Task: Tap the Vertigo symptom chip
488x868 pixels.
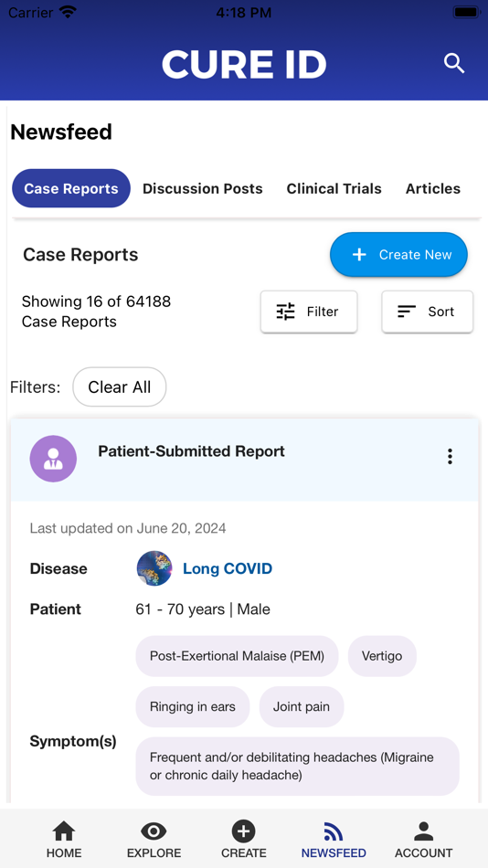Action: pos(382,656)
